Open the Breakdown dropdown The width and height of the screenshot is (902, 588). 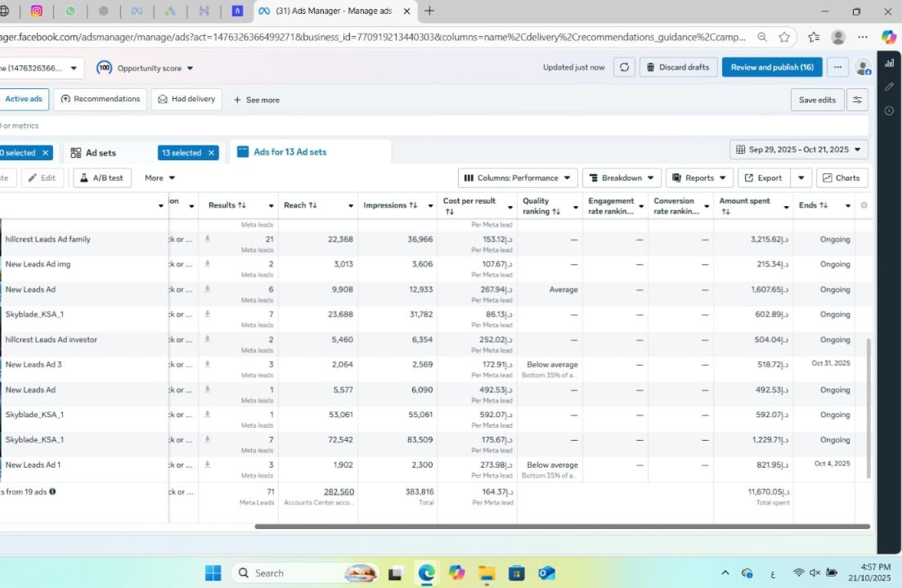pos(622,177)
